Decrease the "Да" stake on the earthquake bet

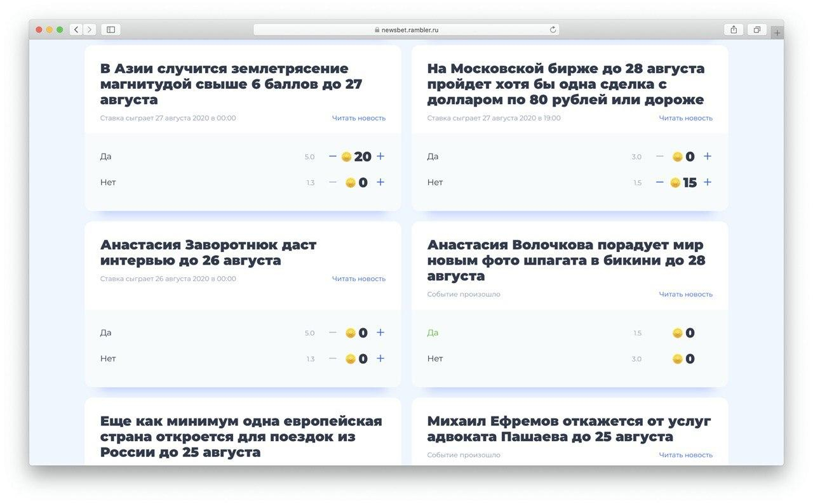click(x=333, y=156)
